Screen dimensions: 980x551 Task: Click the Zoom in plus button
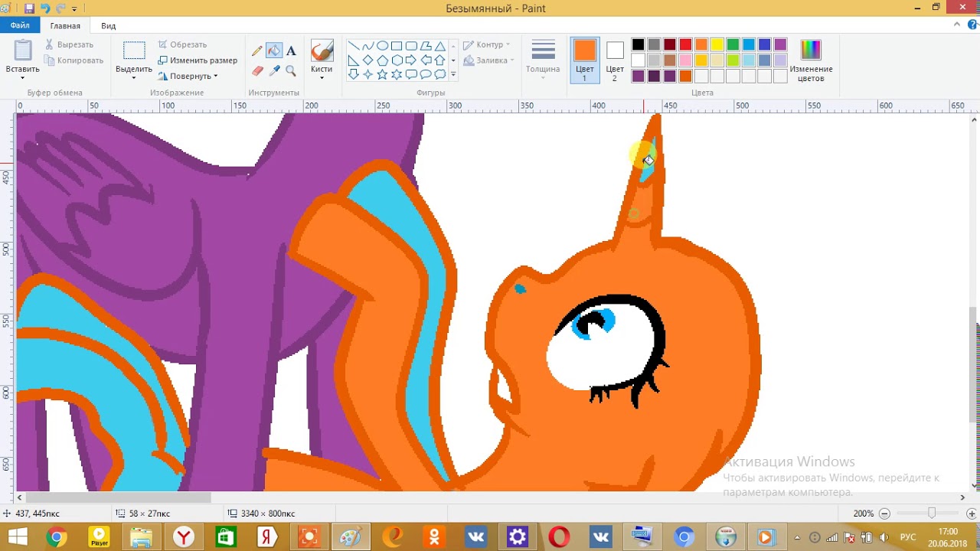pos(972,514)
